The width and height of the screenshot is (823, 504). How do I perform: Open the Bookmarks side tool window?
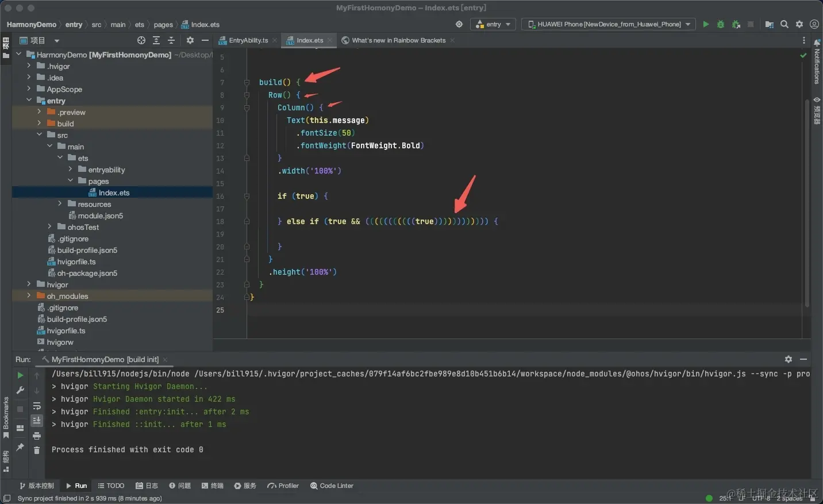[6, 417]
